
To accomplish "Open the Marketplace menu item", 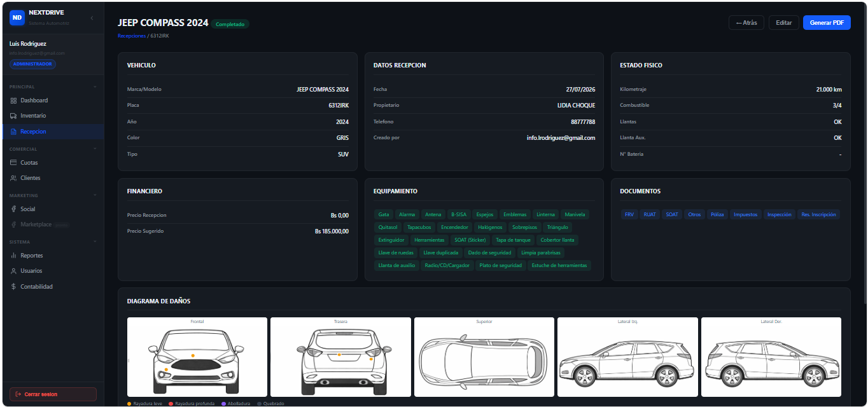I will 53,224.
